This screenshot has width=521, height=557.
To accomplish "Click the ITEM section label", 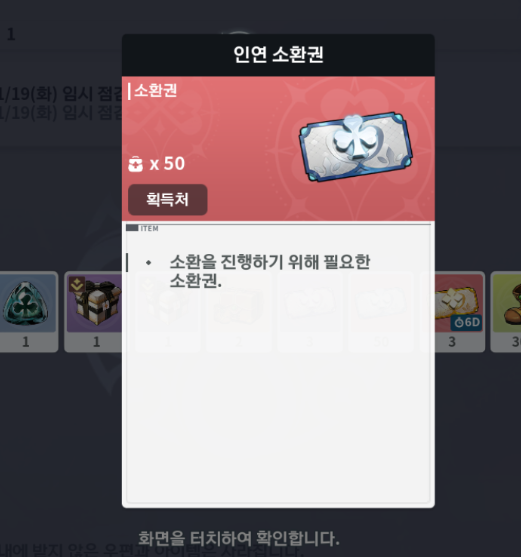I will [x=149, y=228].
